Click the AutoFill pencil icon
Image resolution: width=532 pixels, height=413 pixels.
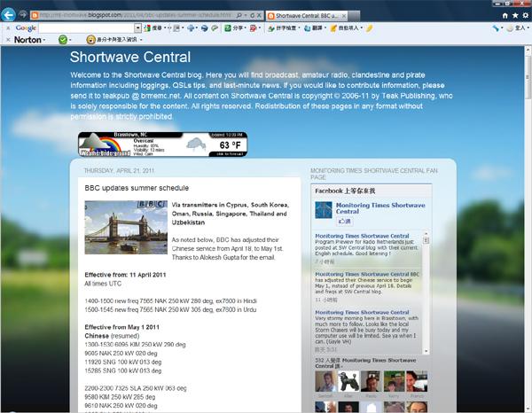(x=333, y=28)
